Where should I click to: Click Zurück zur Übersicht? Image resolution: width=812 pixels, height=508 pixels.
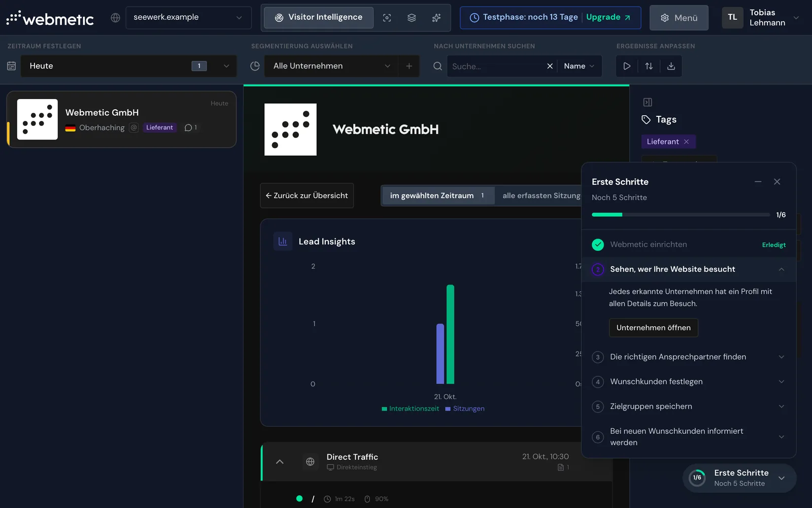tap(307, 196)
